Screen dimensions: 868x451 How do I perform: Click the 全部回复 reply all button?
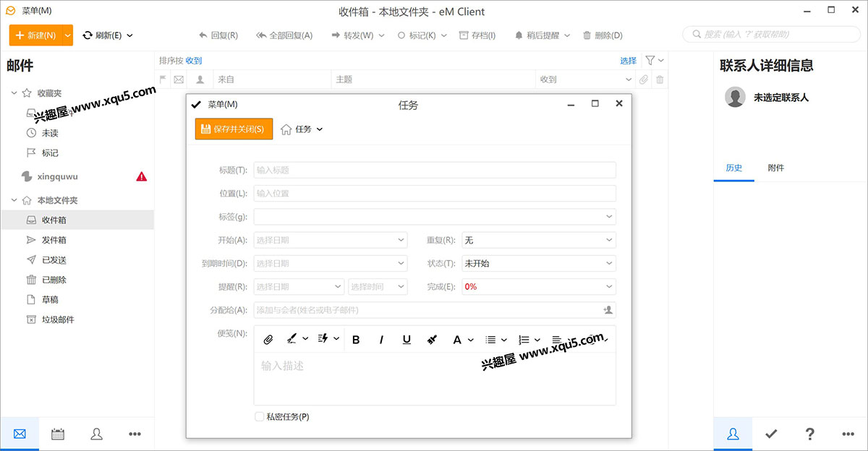coord(284,35)
